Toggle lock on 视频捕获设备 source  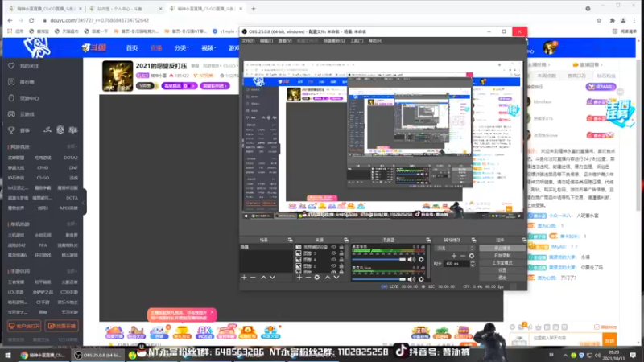(x=341, y=247)
